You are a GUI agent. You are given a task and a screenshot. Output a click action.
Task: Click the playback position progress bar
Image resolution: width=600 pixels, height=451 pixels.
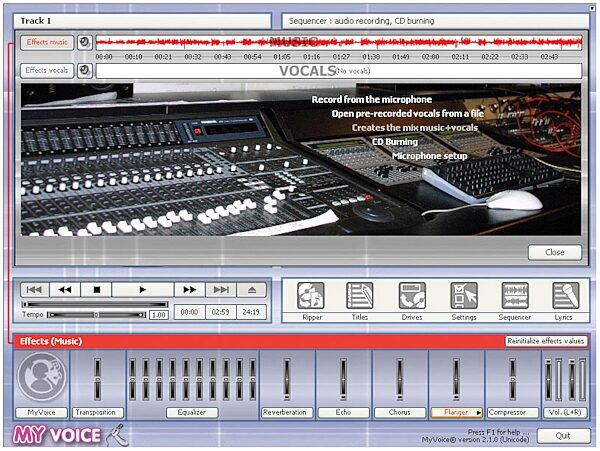95,304
